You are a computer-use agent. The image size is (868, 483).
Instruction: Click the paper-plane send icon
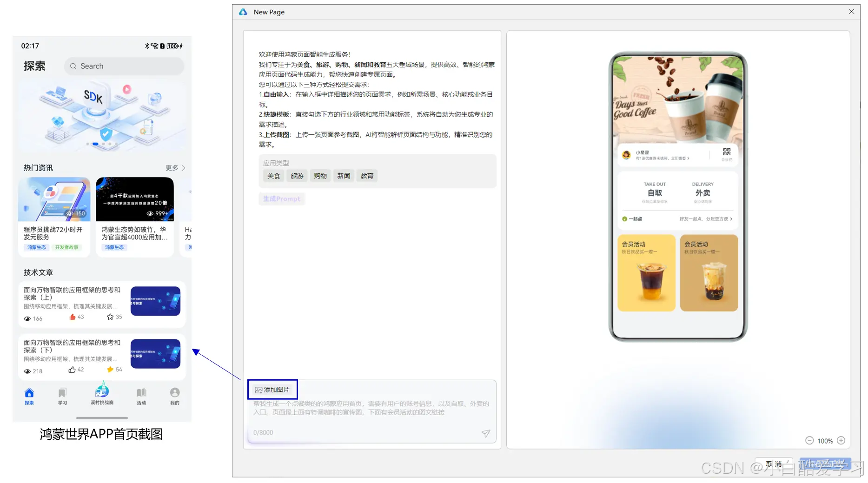point(486,433)
